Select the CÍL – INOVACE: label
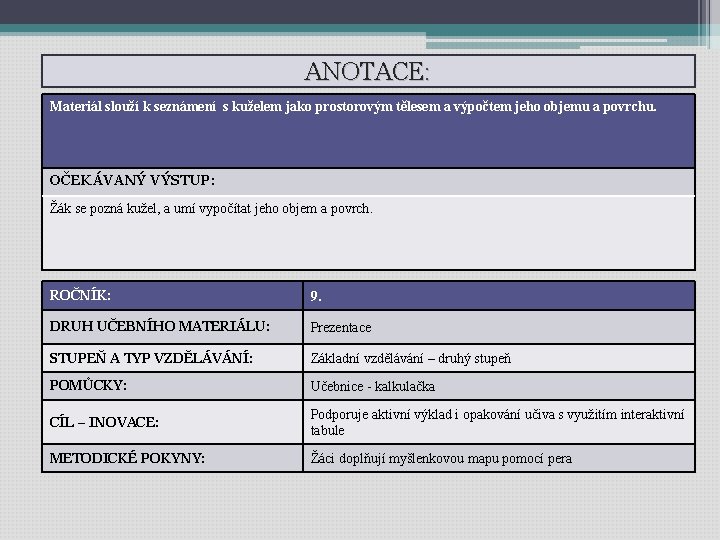This screenshot has height=540, width=720. click(x=104, y=422)
